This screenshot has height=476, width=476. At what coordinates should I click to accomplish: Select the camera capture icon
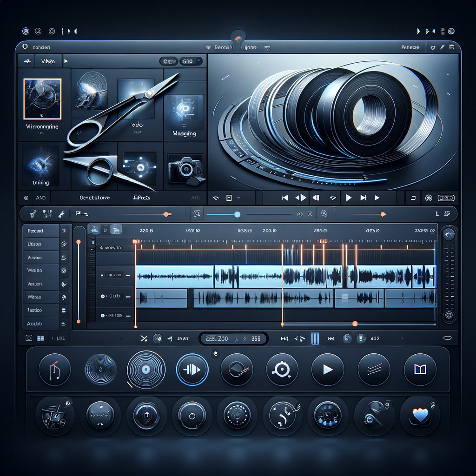click(x=185, y=170)
